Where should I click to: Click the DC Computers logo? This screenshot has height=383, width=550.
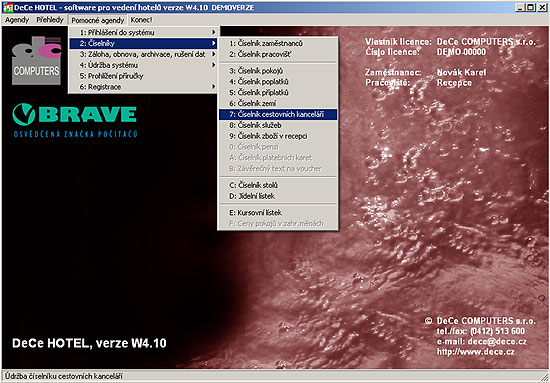tap(36, 60)
